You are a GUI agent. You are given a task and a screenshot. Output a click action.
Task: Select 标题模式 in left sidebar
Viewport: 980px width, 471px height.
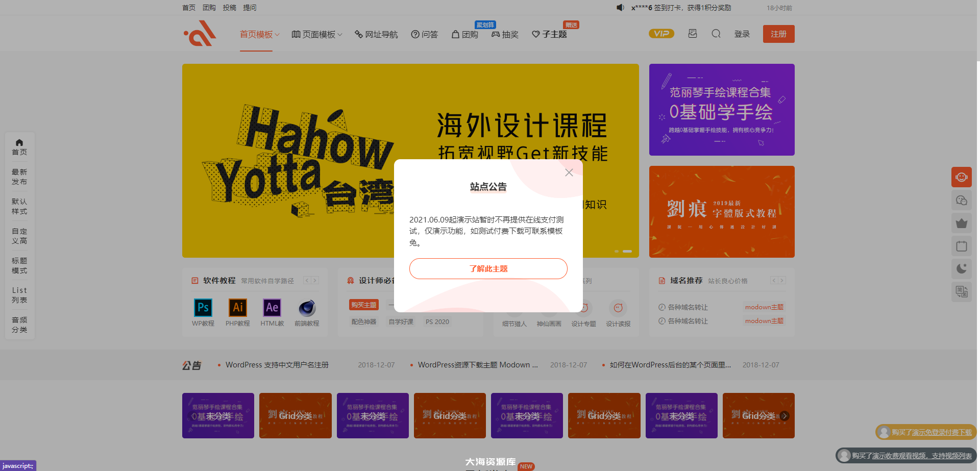tap(19, 265)
